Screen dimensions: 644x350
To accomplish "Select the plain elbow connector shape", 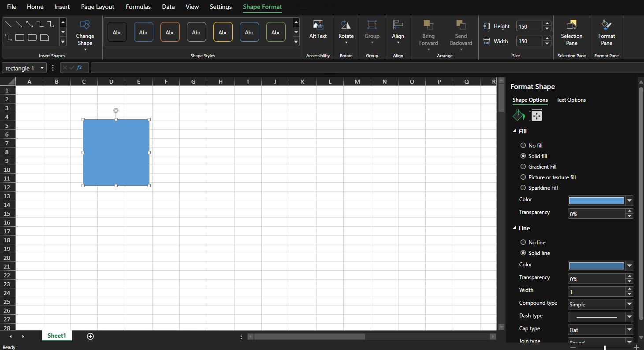I will (40, 24).
